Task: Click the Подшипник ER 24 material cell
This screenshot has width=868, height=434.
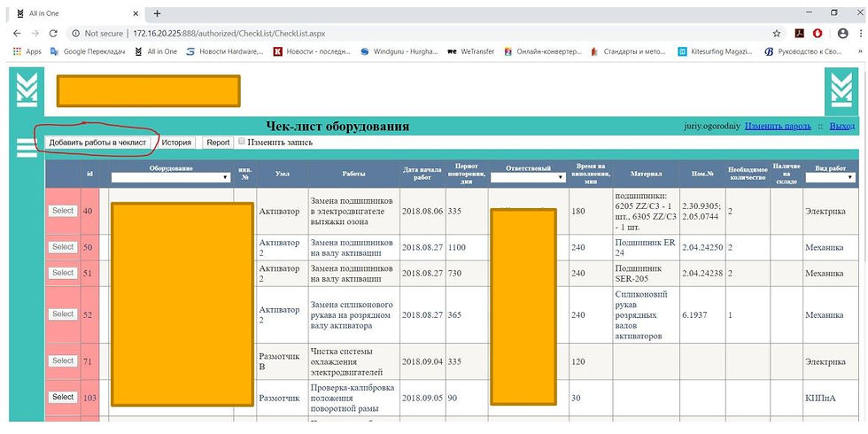Action: 646,247
